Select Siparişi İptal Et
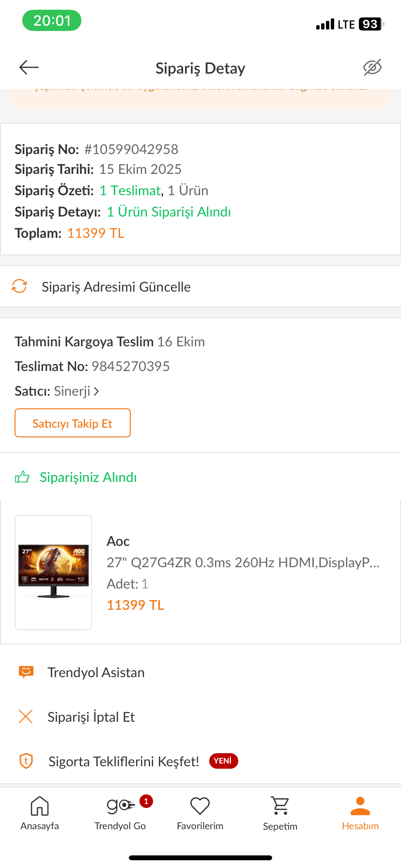 (200, 717)
